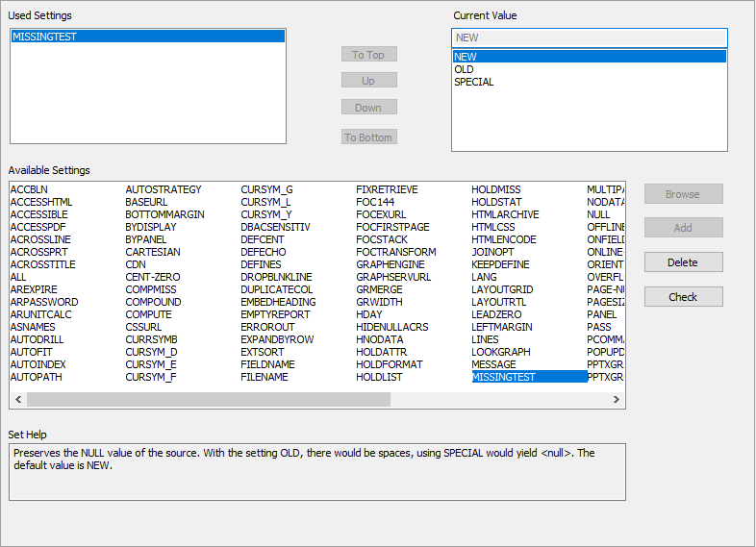756x547 pixels.
Task: Select ACROSSLINE setting
Action: point(40,239)
